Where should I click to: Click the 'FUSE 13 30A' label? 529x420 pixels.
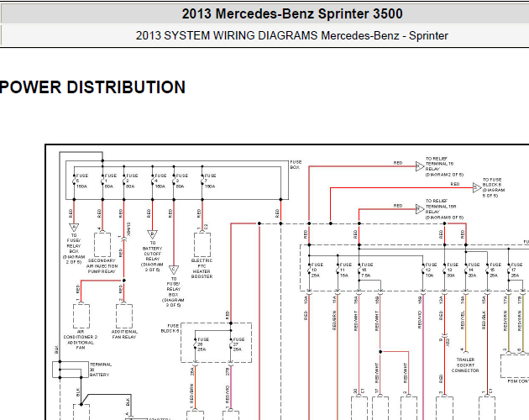tap(453, 270)
